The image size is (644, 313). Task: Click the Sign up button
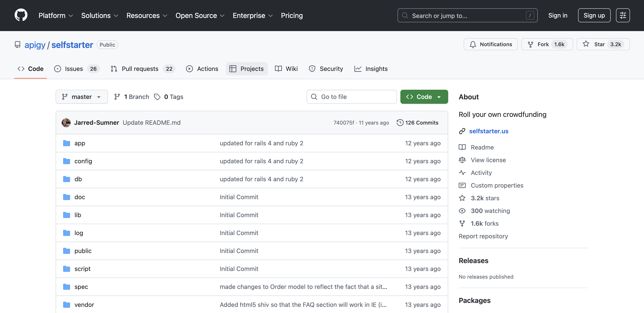coord(594,15)
